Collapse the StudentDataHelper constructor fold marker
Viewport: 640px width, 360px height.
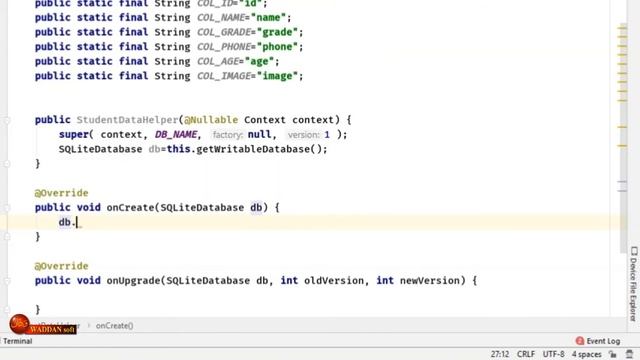7,120
